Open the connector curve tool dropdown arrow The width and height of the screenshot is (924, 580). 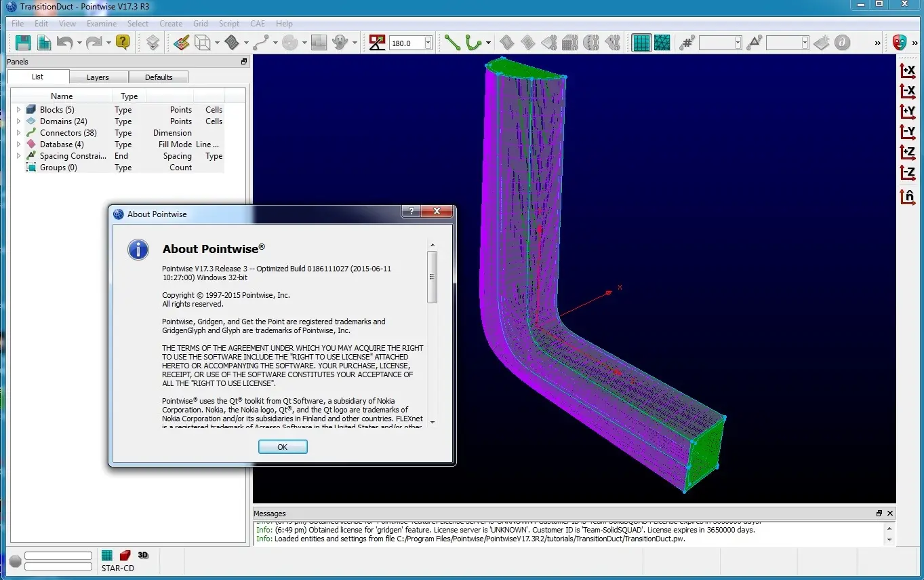point(488,43)
